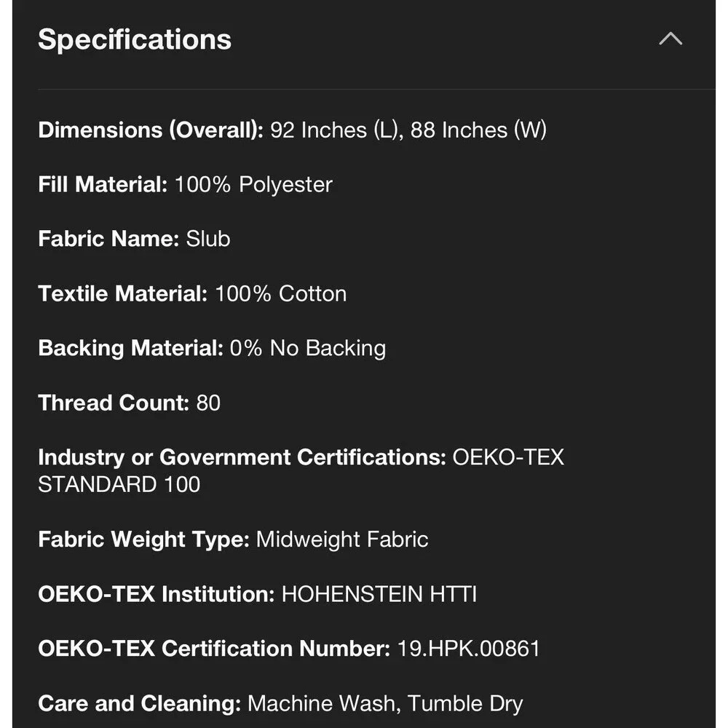Click the 100% Polyester value
Viewport: 728px width, 728px height.
point(253,185)
